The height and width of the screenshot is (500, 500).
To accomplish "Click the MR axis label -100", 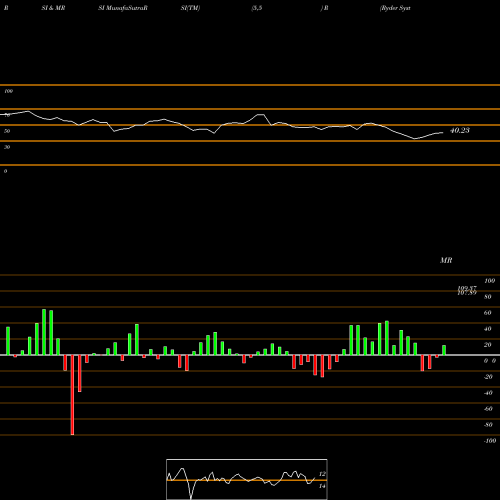I will pyautogui.click(x=490, y=441).
